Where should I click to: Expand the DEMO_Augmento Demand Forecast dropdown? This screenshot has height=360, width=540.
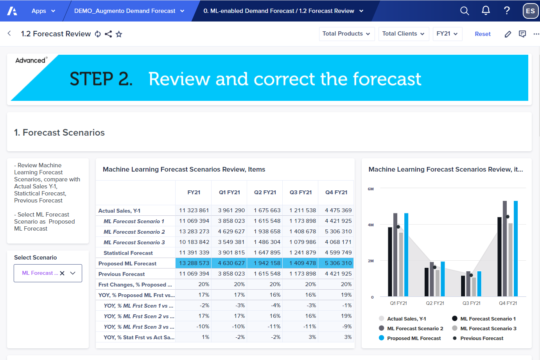point(129,11)
